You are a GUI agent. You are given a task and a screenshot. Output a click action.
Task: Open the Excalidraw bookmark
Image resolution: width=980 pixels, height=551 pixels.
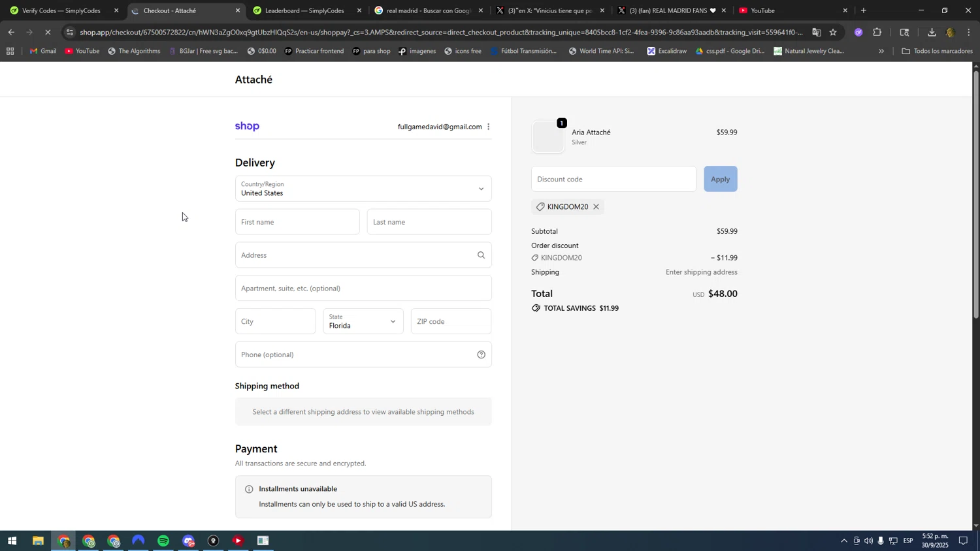667,51
